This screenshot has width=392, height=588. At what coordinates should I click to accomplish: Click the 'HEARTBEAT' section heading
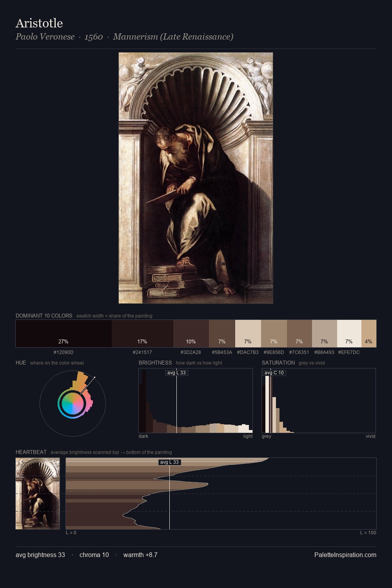click(31, 452)
